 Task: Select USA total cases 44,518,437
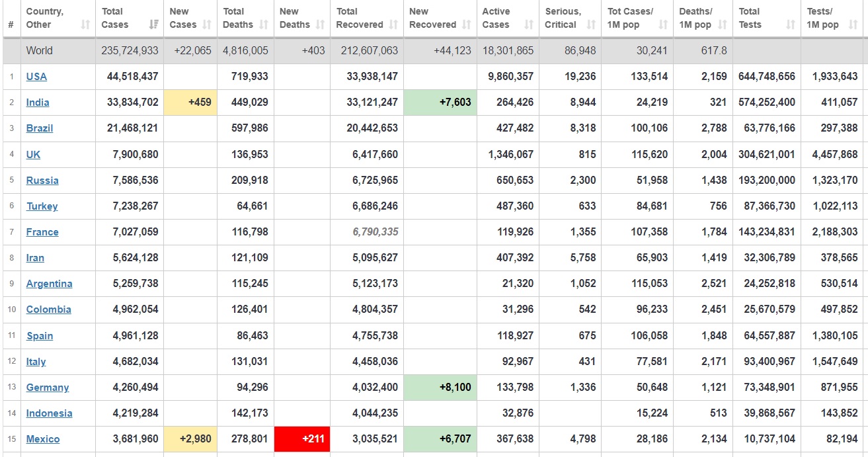133,76
